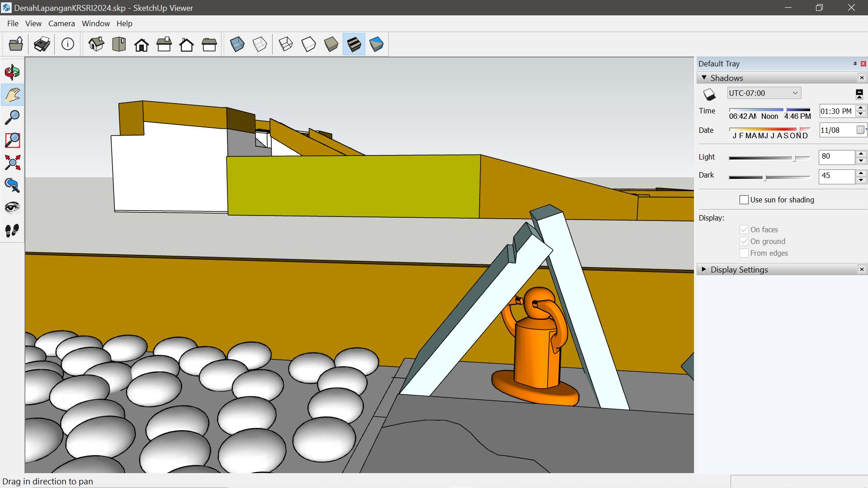
Task: Click the Date input field 11/08
Action: 837,130
